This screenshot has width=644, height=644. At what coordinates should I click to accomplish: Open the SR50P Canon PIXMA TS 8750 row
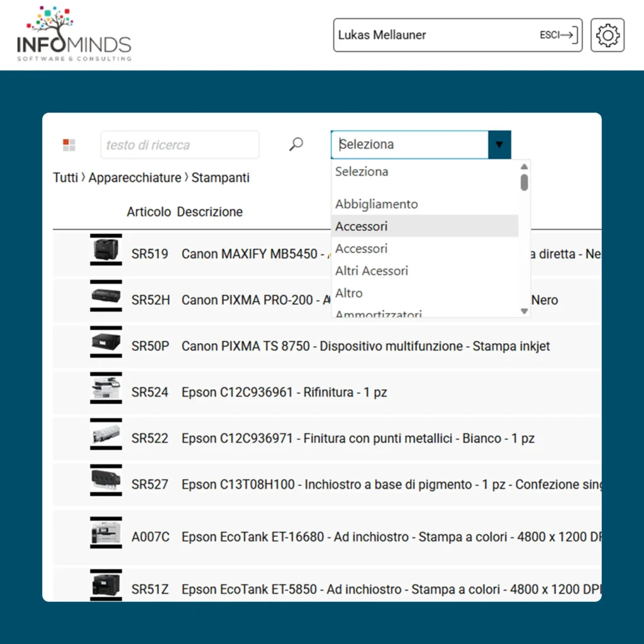(x=365, y=346)
